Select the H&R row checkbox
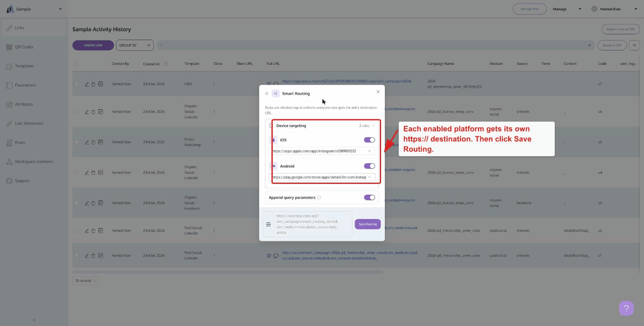Viewport: 644px width, 326px height. (x=76, y=84)
